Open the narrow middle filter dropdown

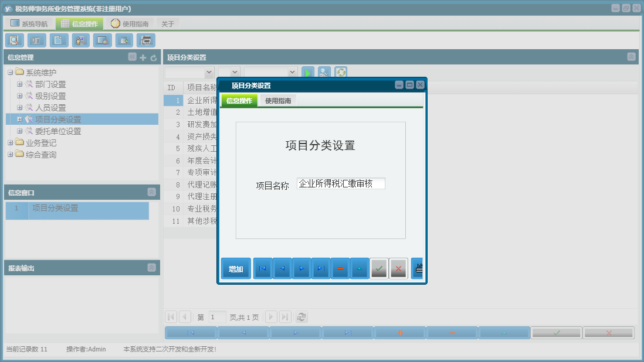pos(235,72)
